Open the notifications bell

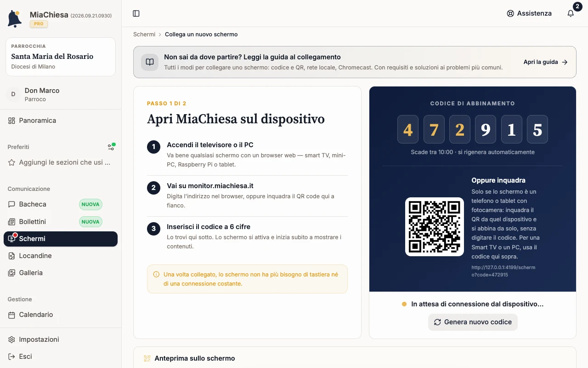pos(571,13)
